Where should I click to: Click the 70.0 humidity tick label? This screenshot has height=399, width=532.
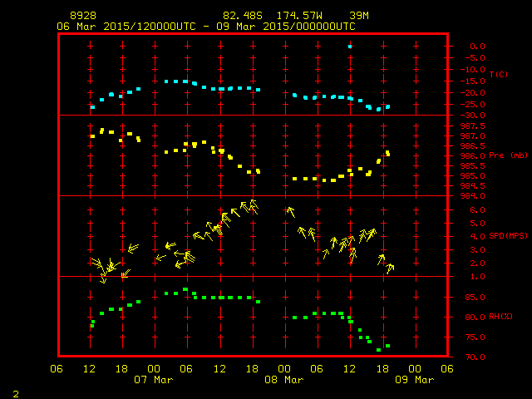coord(475,357)
